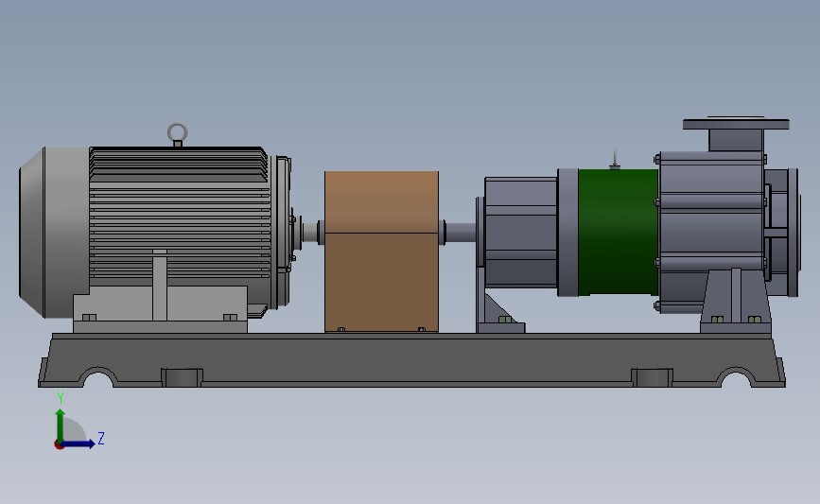Image resolution: width=820 pixels, height=504 pixels.
Task: Click the green pump casing section
Action: (619, 232)
